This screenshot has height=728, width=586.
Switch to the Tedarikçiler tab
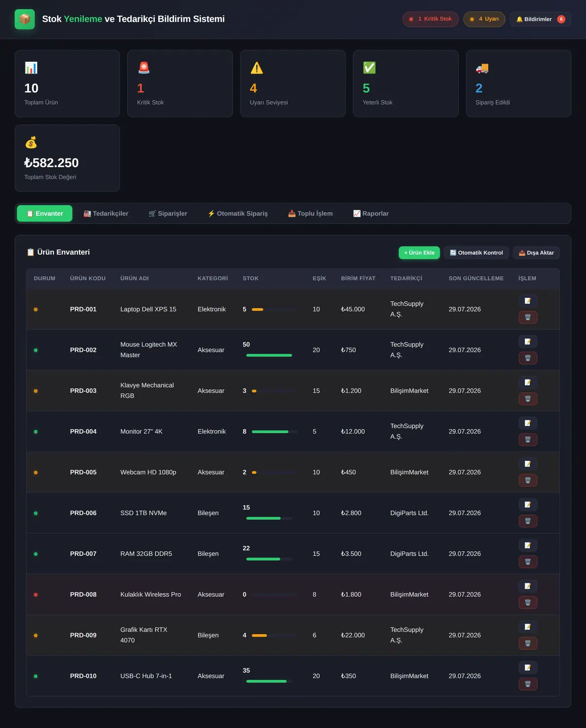pos(106,213)
